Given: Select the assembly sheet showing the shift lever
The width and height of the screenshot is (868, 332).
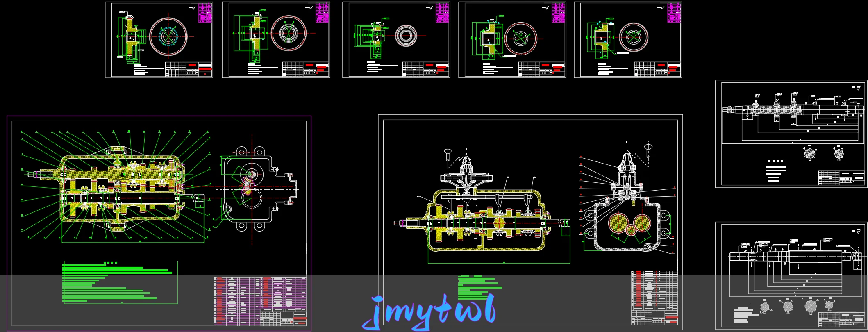Looking at the screenshot, I should (530, 223).
